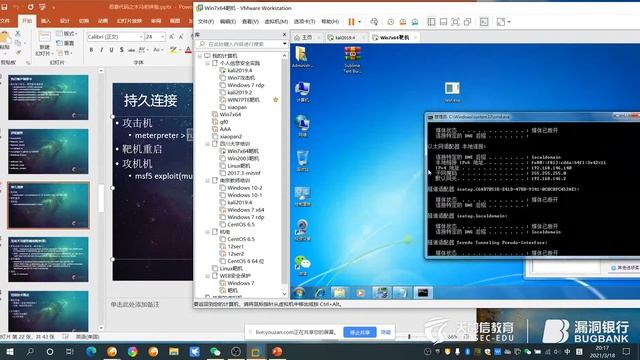The height and width of the screenshot is (360, 640).
Task: Open the cmd window button on VM taskbar
Action: (x=423, y=293)
